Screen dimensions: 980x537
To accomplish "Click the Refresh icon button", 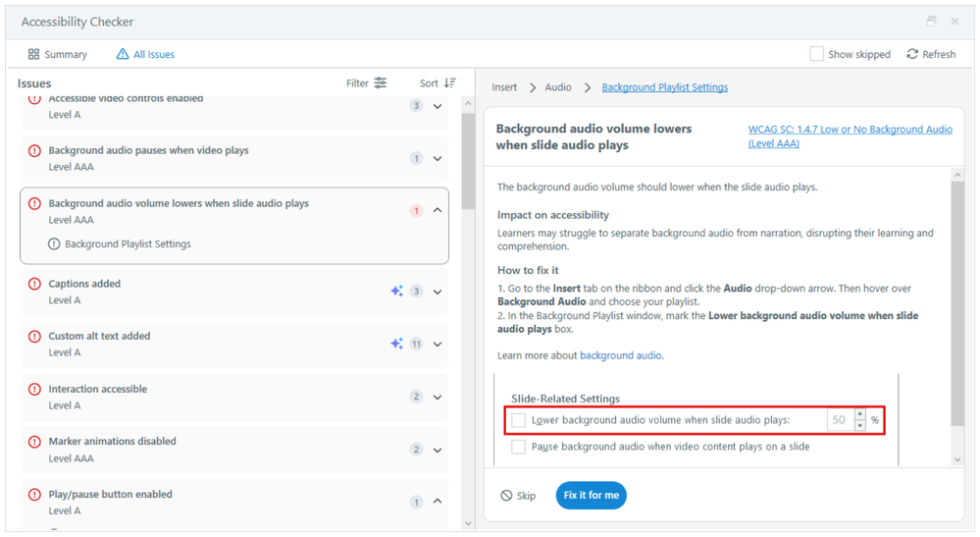I will click(x=912, y=54).
